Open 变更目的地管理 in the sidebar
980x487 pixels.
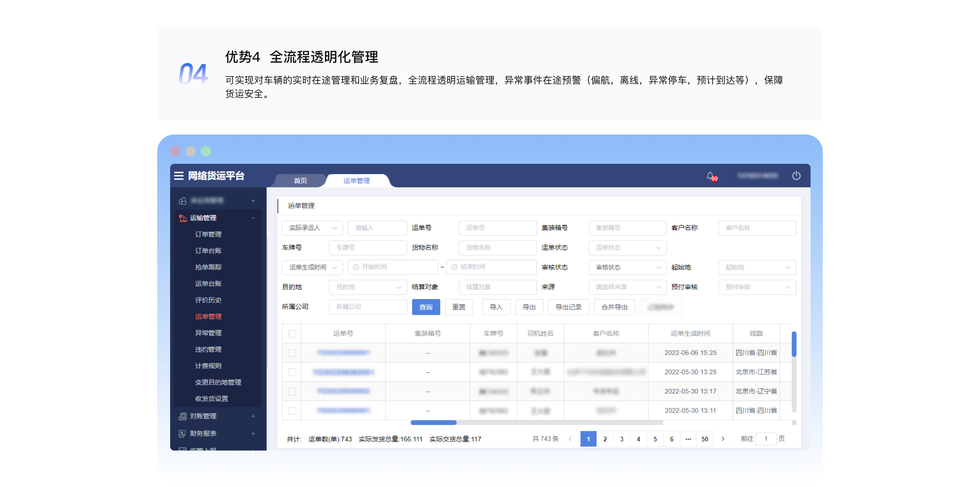218,382
